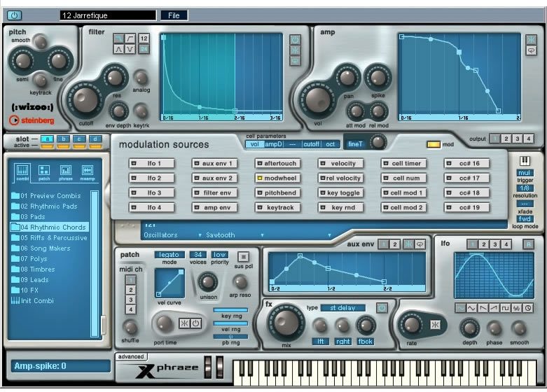Image resolution: width=547 pixels, height=392 pixels.
Task: Click the preset name field 12 Jarrefique
Action: [108, 15]
